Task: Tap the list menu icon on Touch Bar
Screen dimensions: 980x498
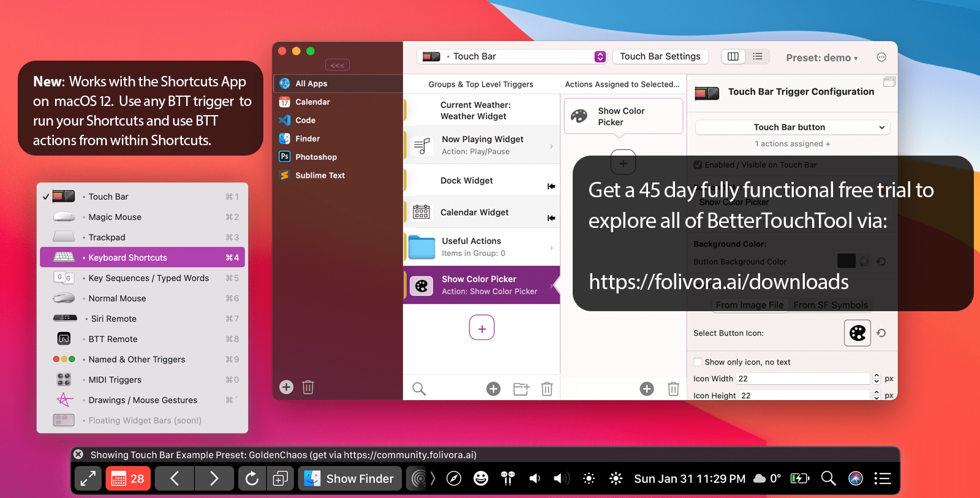Action: pyautogui.click(x=883, y=478)
